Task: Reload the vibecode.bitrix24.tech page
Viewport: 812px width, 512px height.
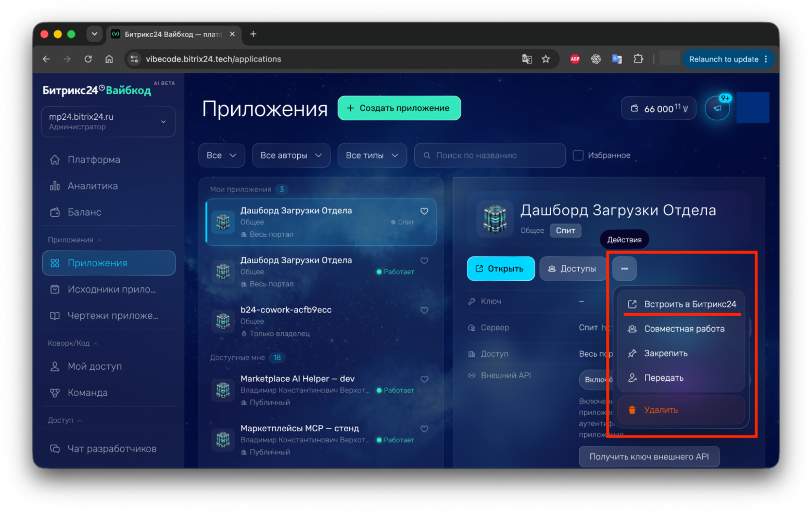Action: point(88,59)
